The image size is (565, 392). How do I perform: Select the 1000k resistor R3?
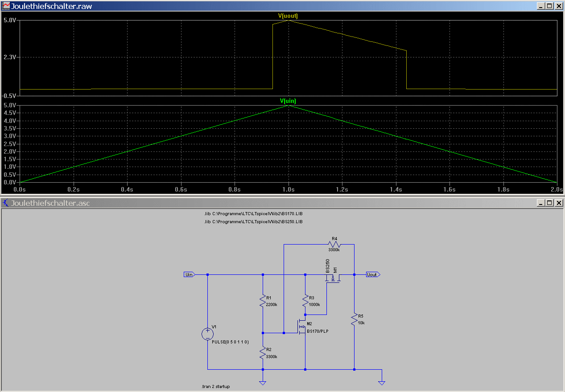coord(305,301)
